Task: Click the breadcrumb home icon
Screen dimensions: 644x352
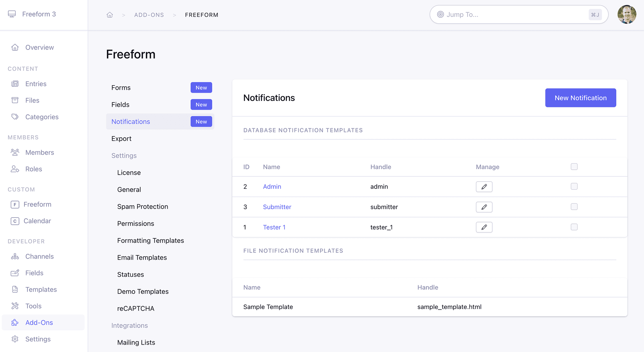Action: point(110,15)
